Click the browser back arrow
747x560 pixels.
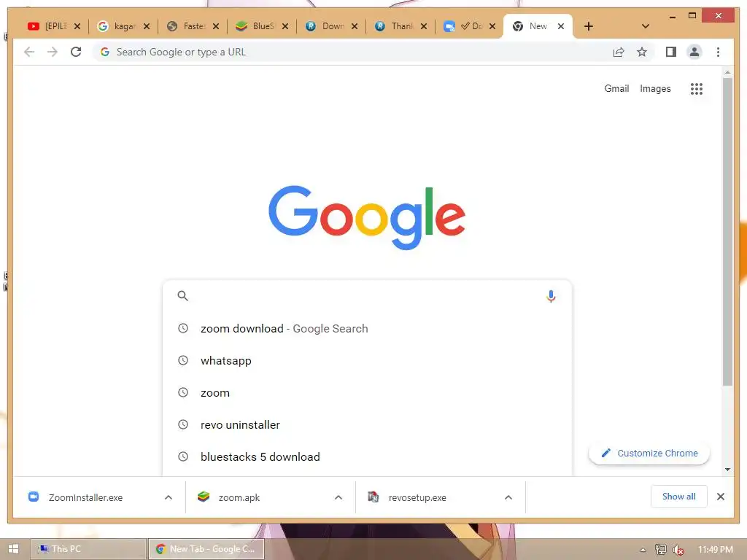click(29, 52)
